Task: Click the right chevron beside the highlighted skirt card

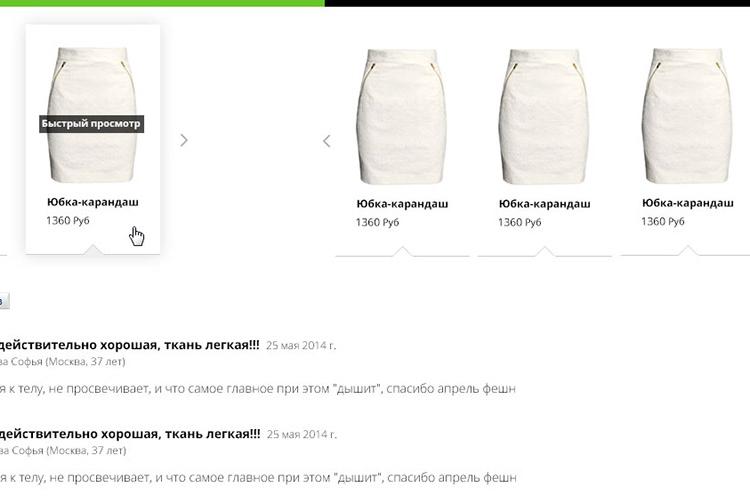Action: (x=184, y=140)
